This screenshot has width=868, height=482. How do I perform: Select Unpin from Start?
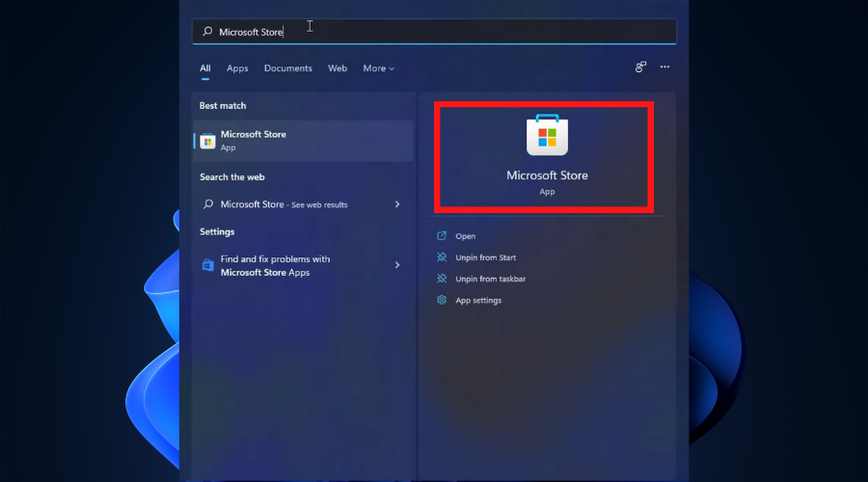tap(485, 257)
